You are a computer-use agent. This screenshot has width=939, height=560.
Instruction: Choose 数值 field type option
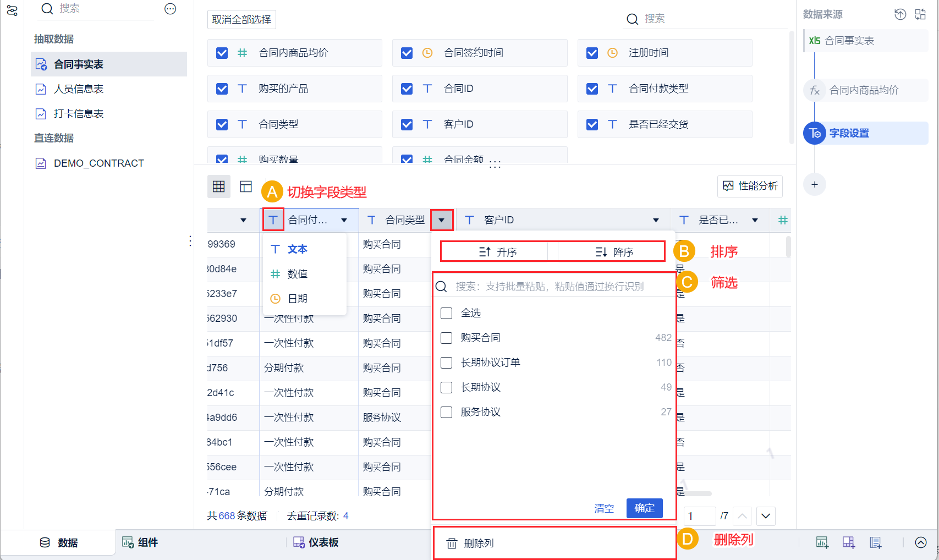tap(305, 274)
